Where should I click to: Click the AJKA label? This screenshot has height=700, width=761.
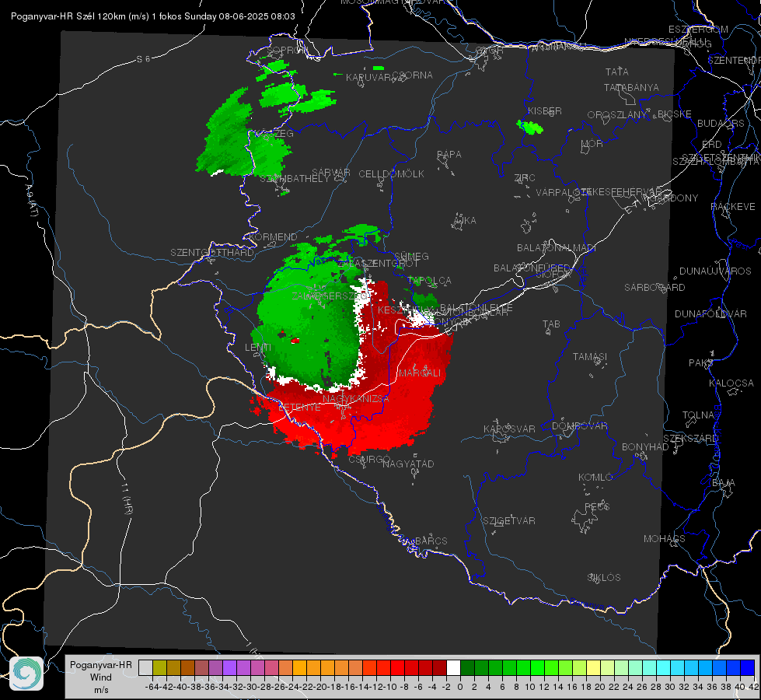465,221
